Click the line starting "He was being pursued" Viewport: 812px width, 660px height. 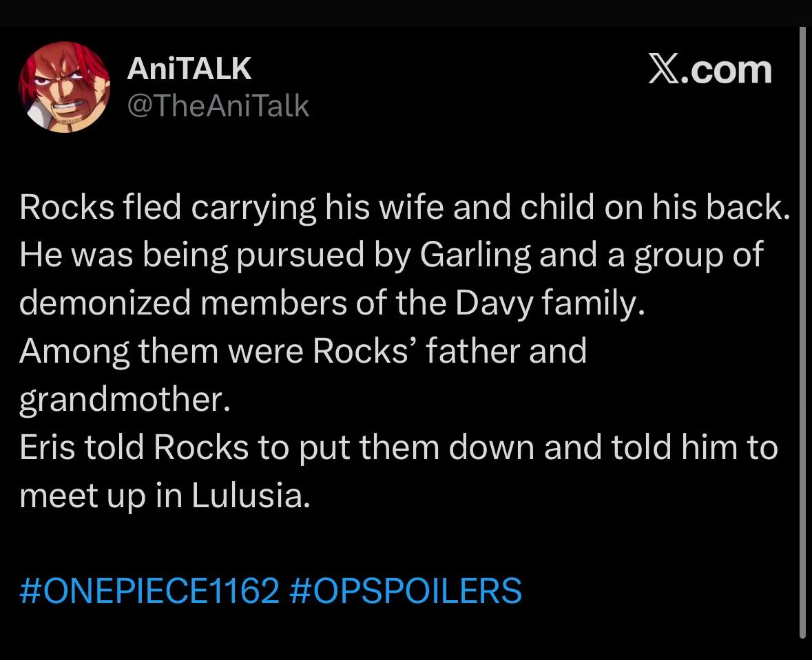coord(391,255)
